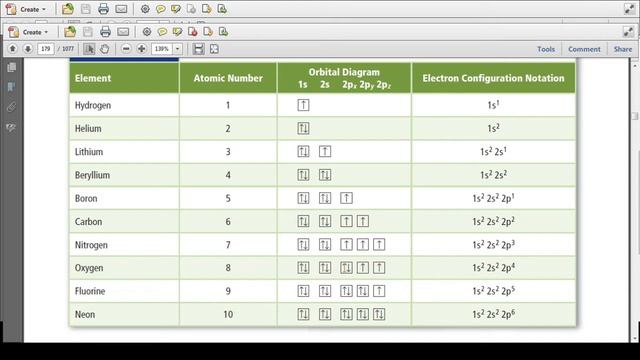Click the 'Boron' element cell

point(124,198)
